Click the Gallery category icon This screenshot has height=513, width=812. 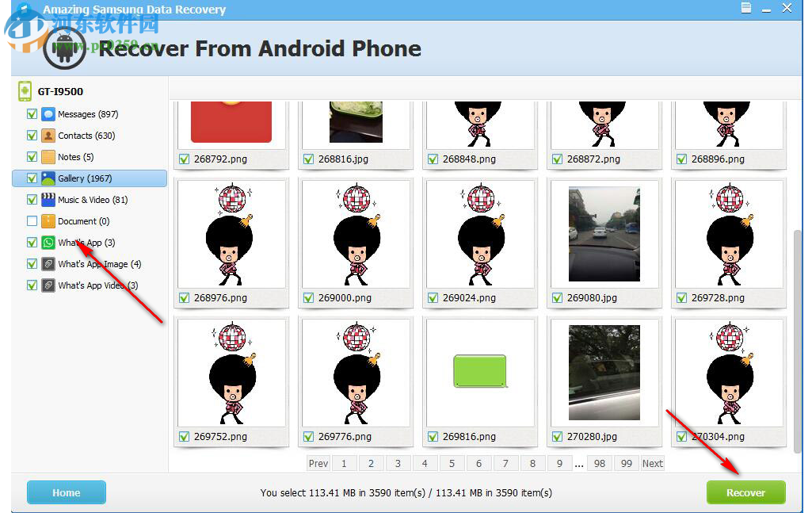48,178
